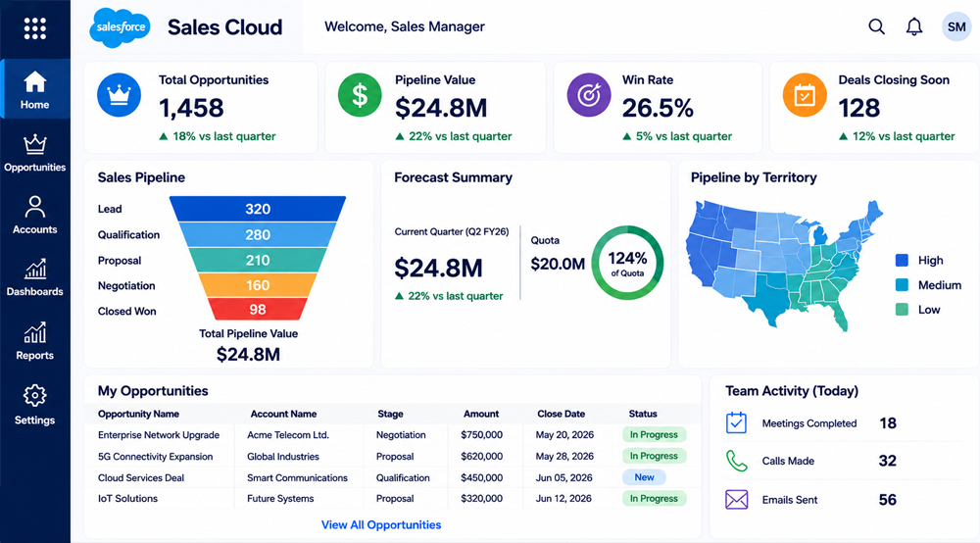Click the purple target Win Rate icon
This screenshot has width=980, height=543.
point(589,95)
